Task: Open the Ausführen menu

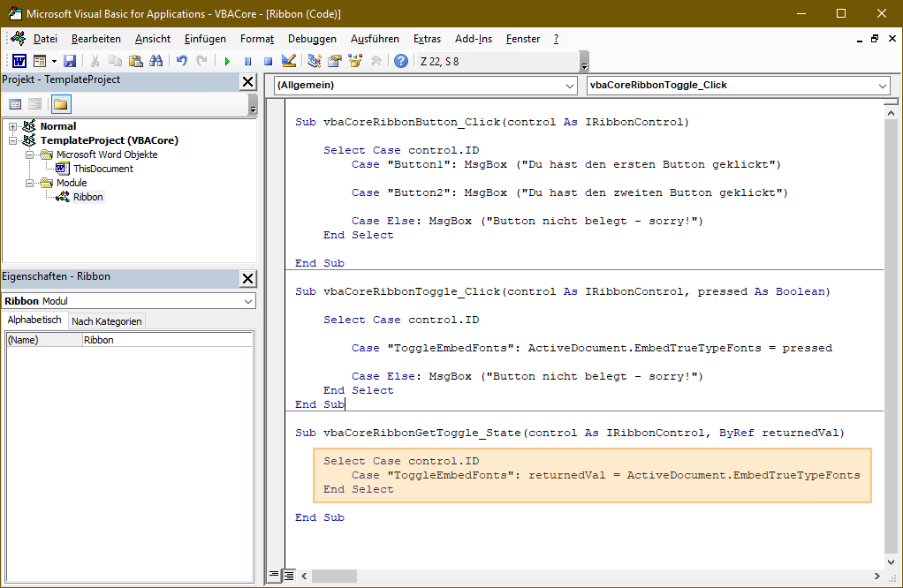Action: coord(375,39)
